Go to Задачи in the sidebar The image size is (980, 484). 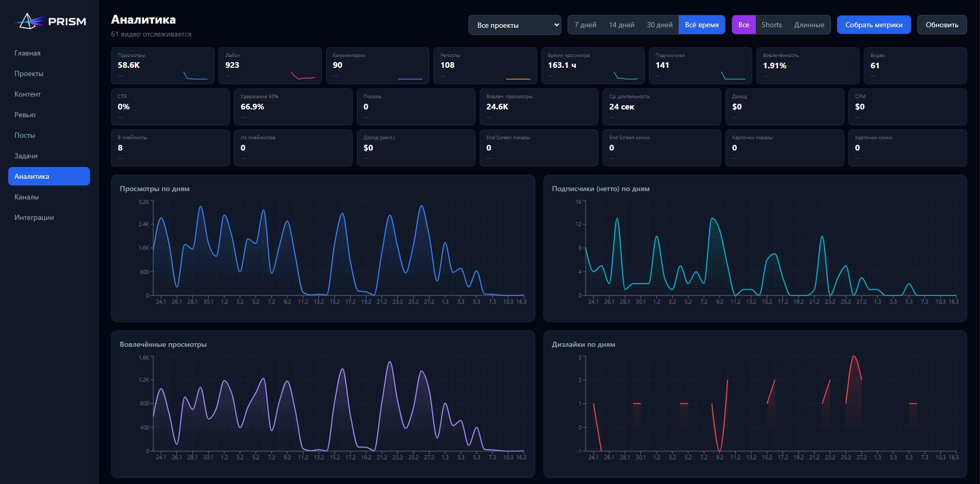[x=49, y=156]
